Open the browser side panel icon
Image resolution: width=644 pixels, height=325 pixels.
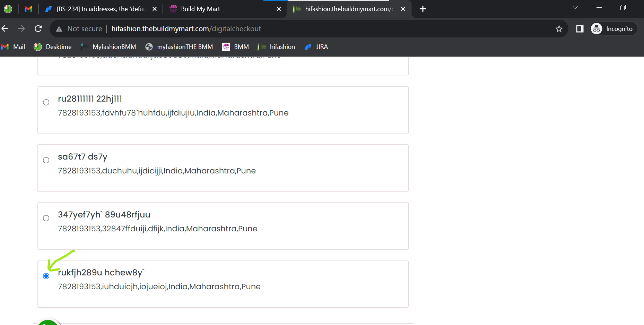(580, 29)
